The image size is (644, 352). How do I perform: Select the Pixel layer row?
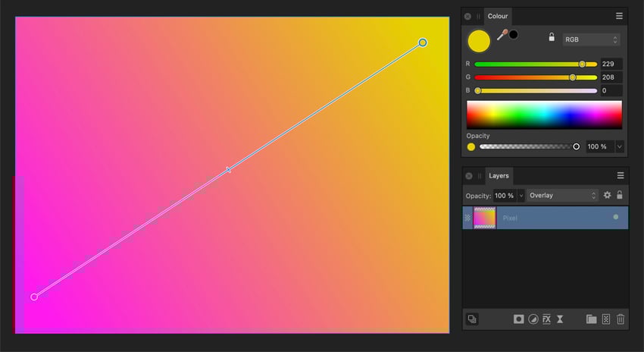[546, 218]
